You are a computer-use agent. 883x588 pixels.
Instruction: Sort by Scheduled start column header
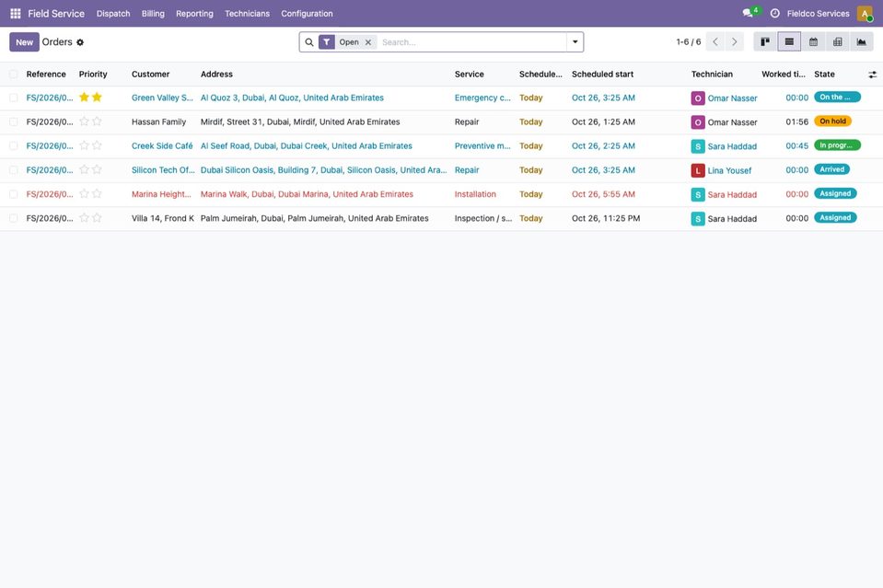(602, 75)
